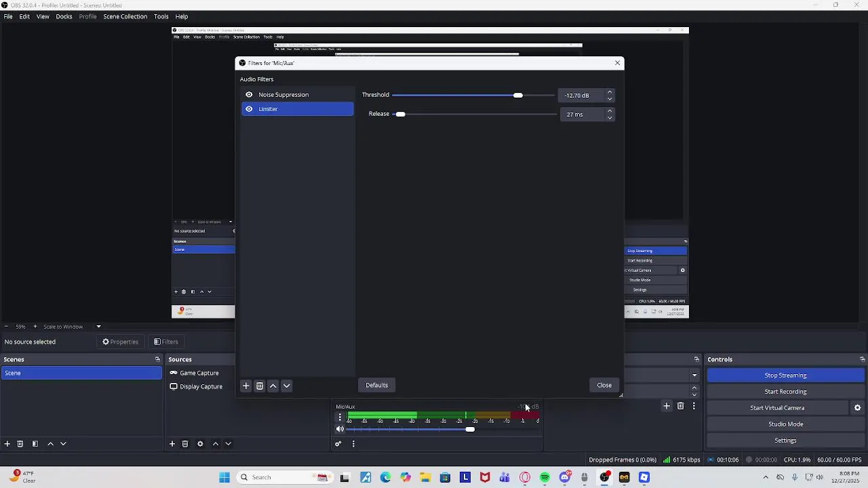Open the File menu

click(x=8, y=16)
